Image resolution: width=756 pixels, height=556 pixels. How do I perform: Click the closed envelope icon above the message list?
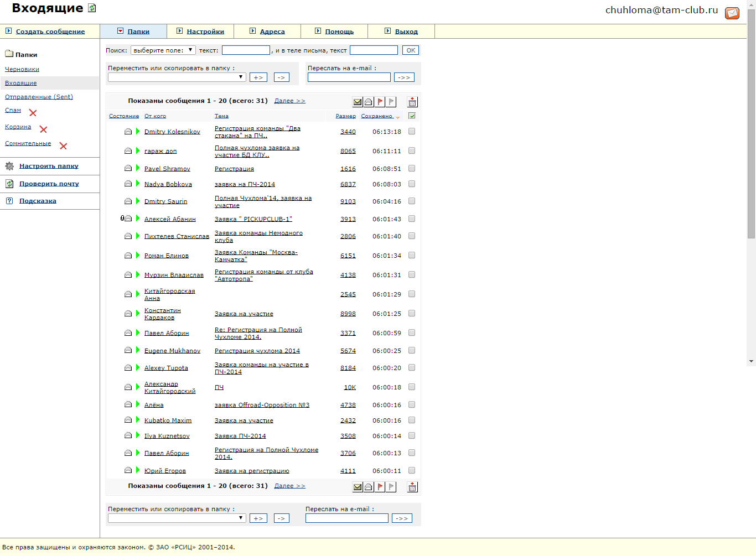tap(358, 102)
